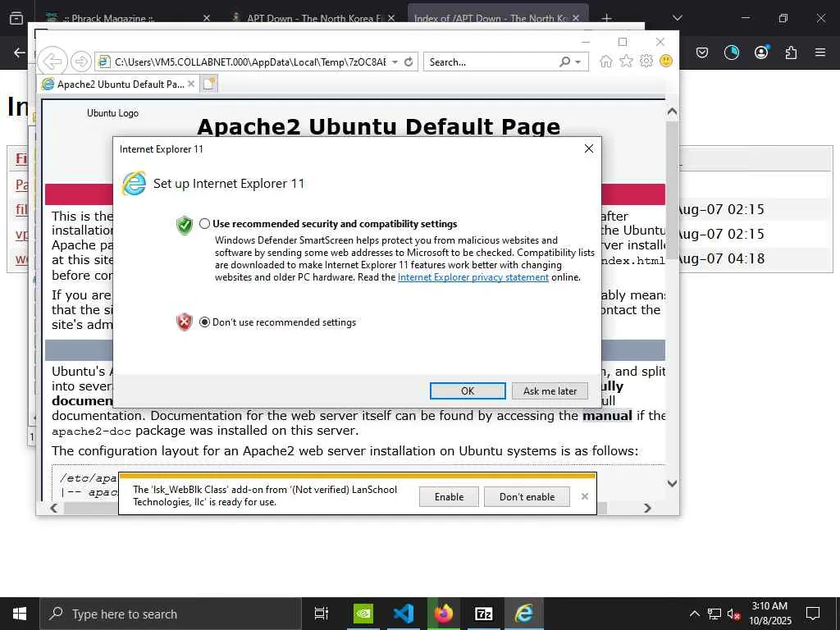Open the Firefox hamburger menu
This screenshot has height=630, width=840.
pyautogui.click(x=820, y=52)
